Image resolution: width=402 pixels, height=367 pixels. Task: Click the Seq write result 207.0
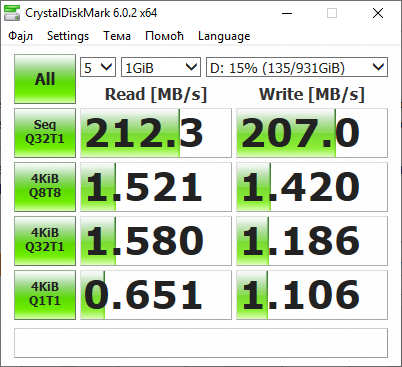[312, 133]
